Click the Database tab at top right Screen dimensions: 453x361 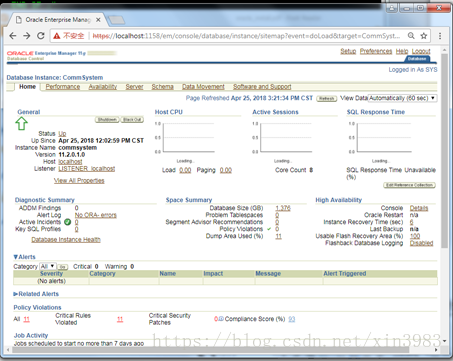417,59
